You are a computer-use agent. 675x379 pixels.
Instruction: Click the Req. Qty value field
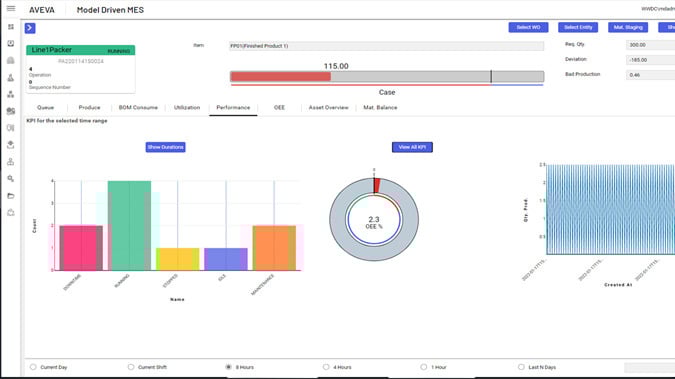650,45
